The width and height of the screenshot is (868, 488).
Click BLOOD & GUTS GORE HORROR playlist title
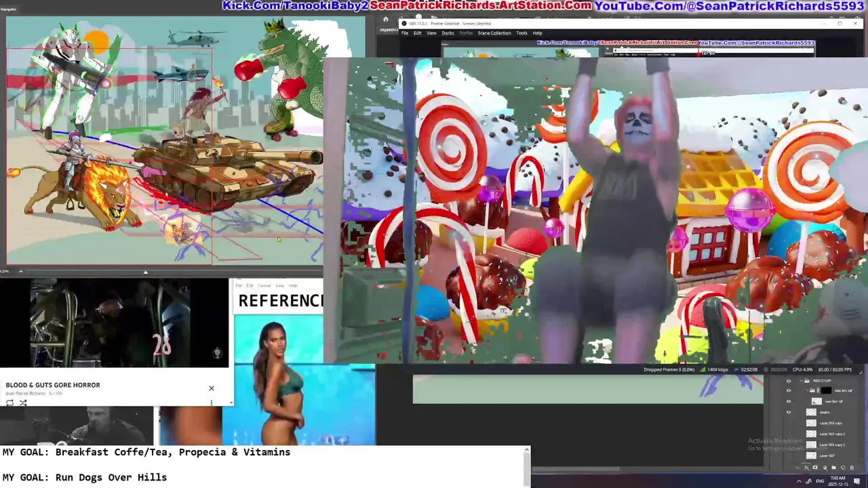[53, 385]
